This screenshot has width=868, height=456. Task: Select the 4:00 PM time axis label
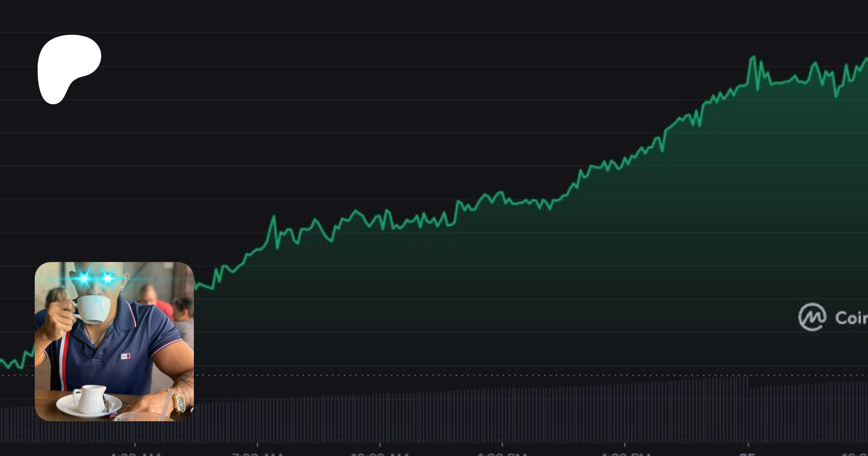click(x=625, y=454)
